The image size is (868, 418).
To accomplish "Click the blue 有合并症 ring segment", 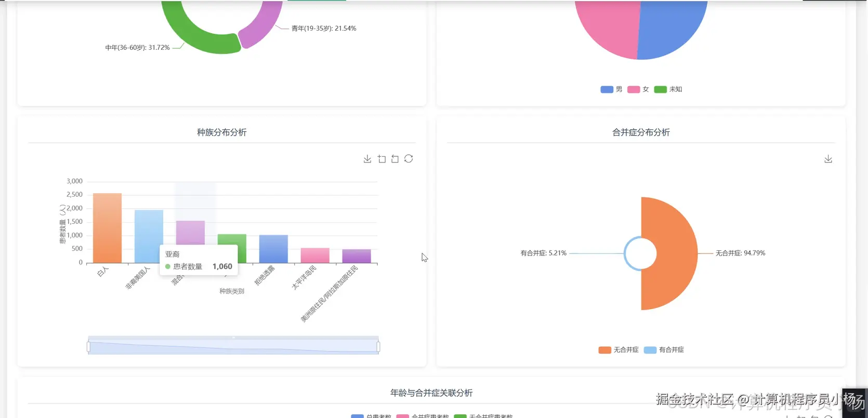I will [625, 253].
